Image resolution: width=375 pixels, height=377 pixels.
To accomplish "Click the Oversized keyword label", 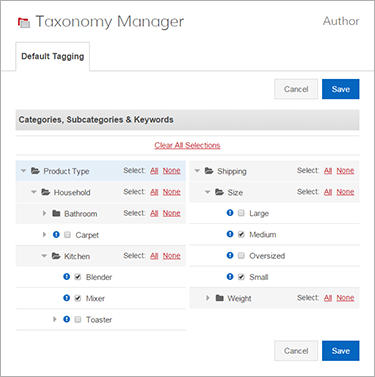I will [x=267, y=256].
